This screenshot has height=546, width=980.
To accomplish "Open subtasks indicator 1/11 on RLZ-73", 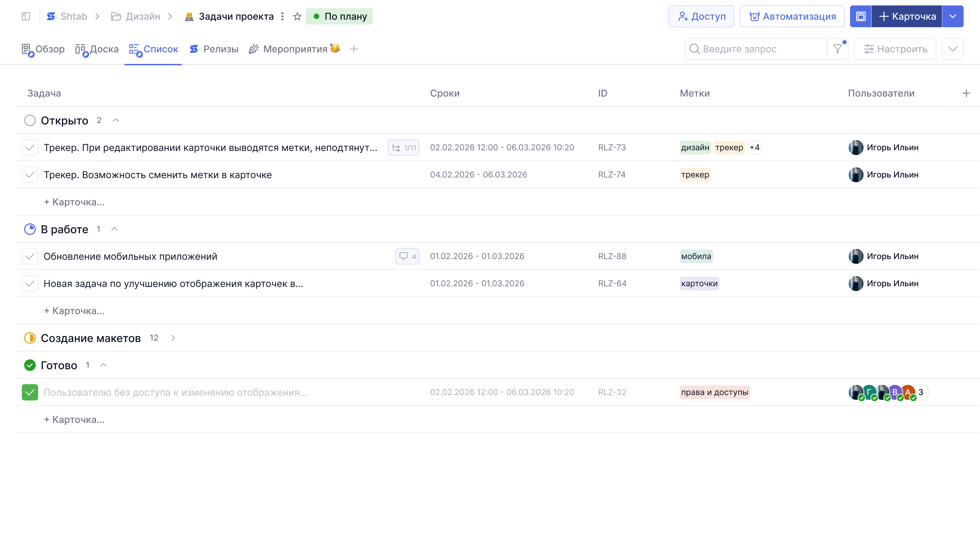I will coord(404,148).
